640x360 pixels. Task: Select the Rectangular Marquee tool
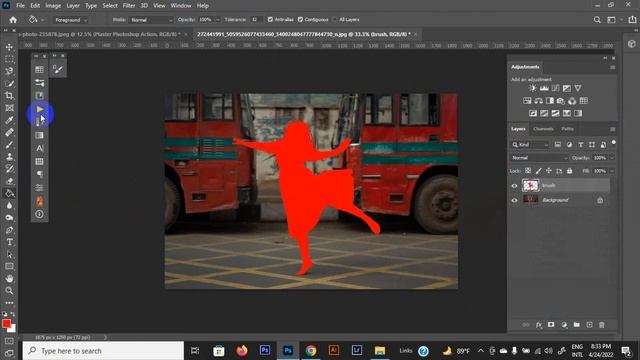tap(9, 59)
